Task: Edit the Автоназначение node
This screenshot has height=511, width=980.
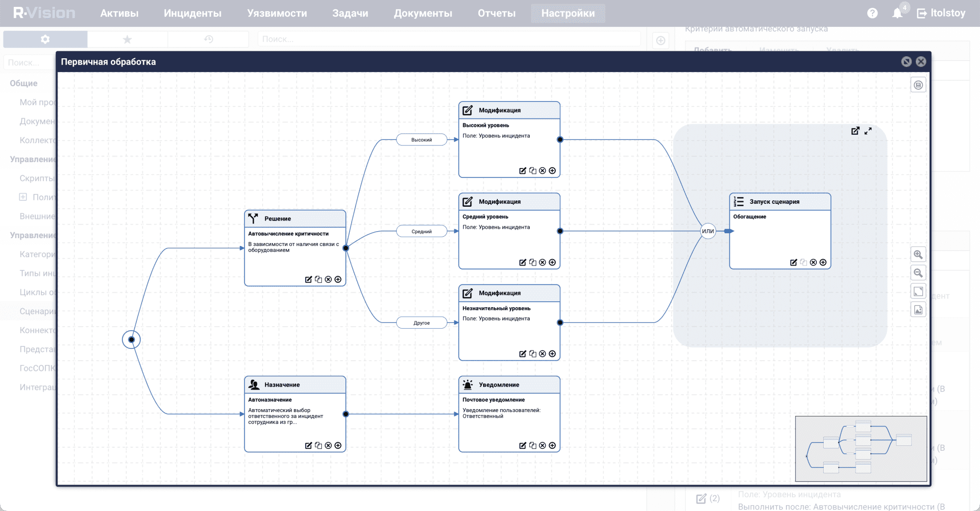Action: [x=308, y=445]
